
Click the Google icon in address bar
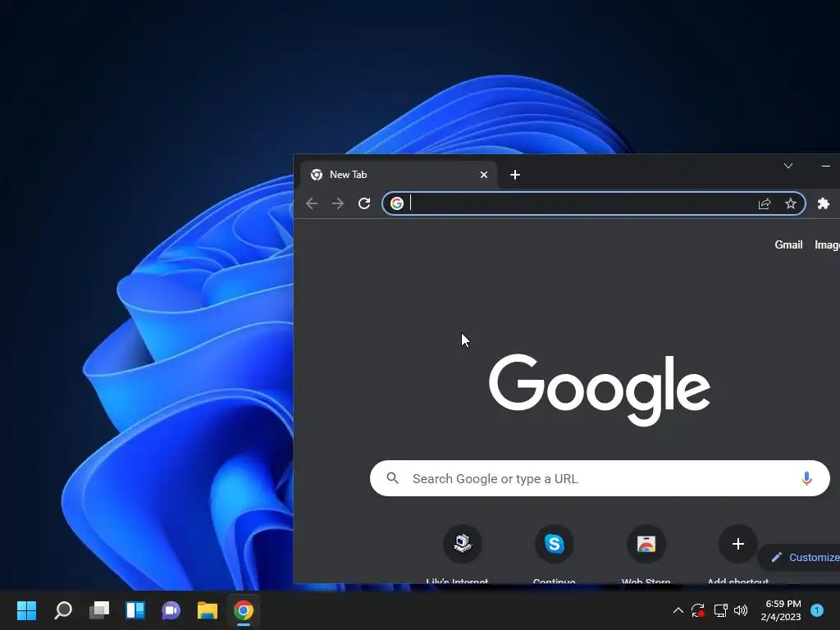pos(397,203)
